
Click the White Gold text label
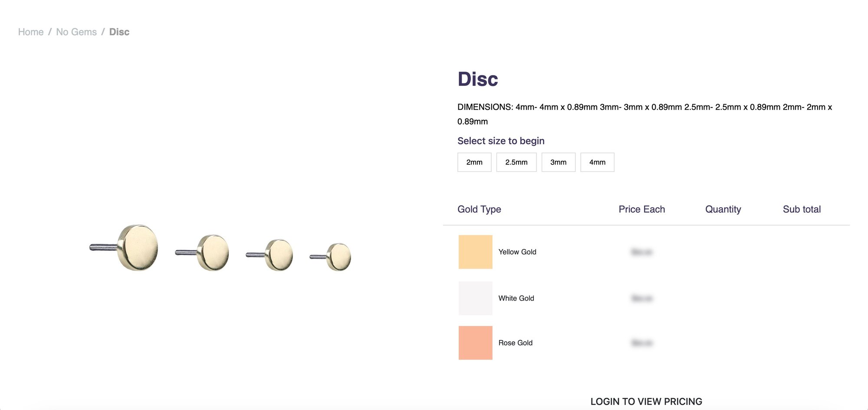pos(516,298)
